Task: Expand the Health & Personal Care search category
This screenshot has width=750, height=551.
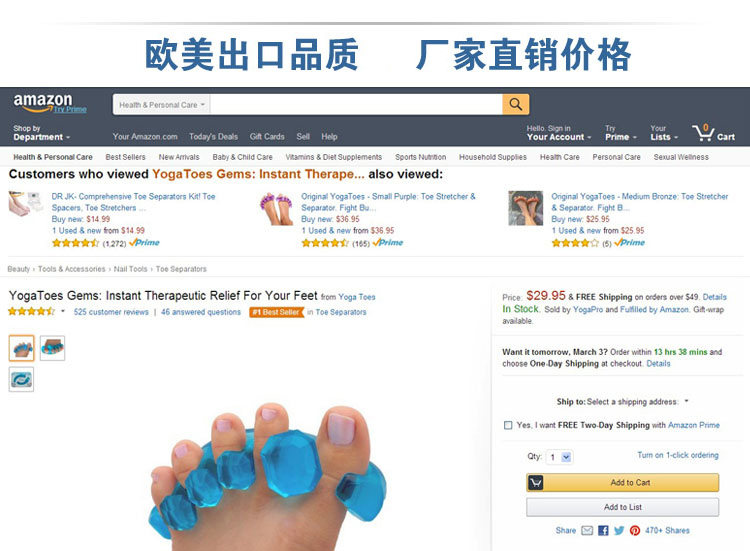Action: pos(162,105)
